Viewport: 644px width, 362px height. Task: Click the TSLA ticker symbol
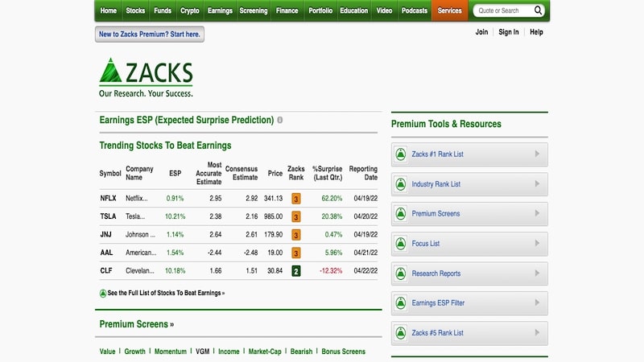click(x=108, y=216)
